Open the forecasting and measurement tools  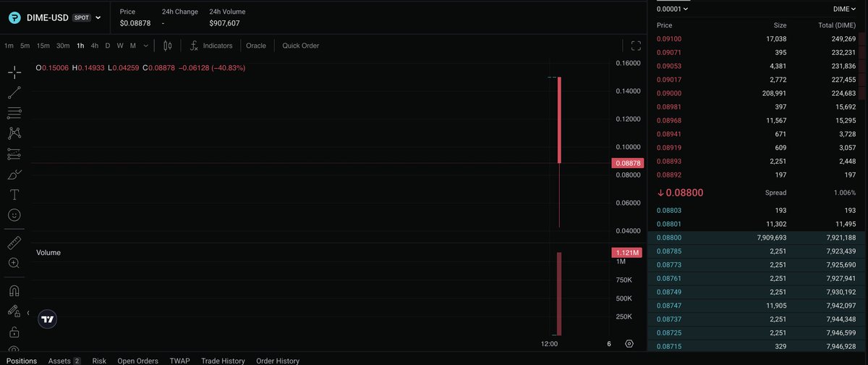click(x=14, y=154)
